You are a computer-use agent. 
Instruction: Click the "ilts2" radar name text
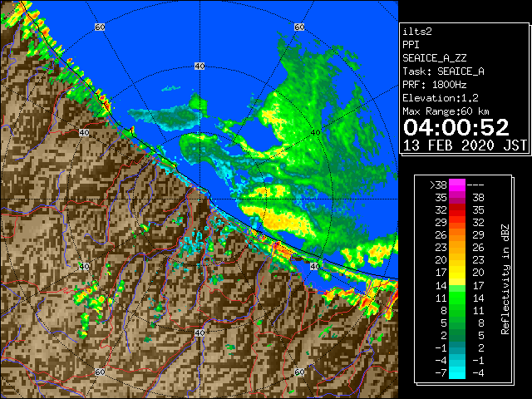(x=417, y=32)
